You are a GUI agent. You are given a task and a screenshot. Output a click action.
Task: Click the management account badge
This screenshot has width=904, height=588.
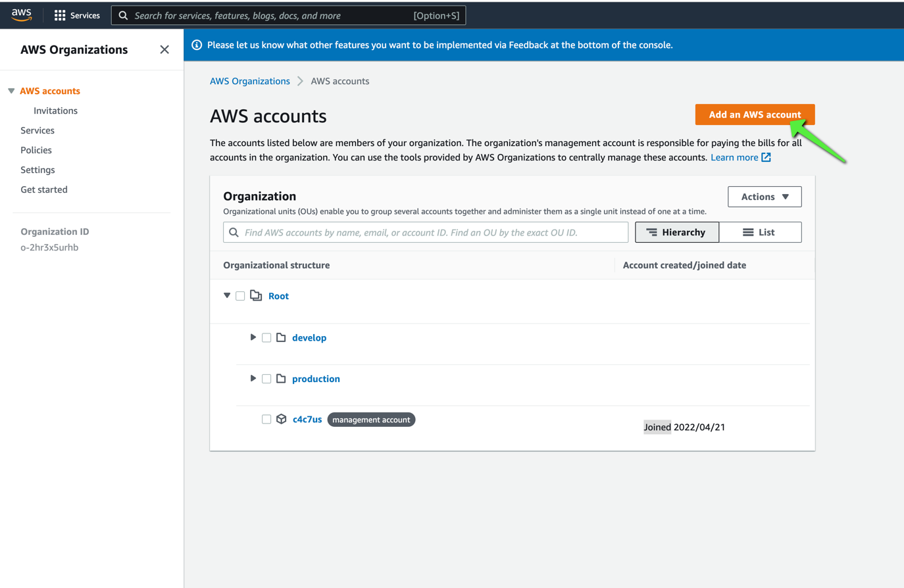(x=371, y=420)
